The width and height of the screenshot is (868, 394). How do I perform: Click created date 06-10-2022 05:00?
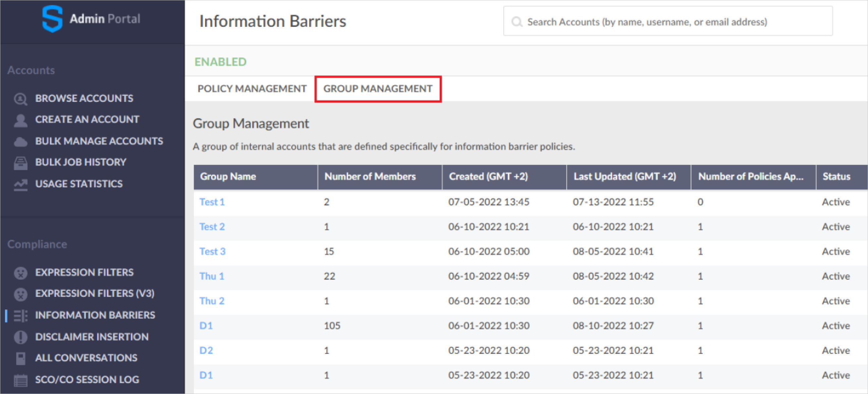(x=489, y=252)
